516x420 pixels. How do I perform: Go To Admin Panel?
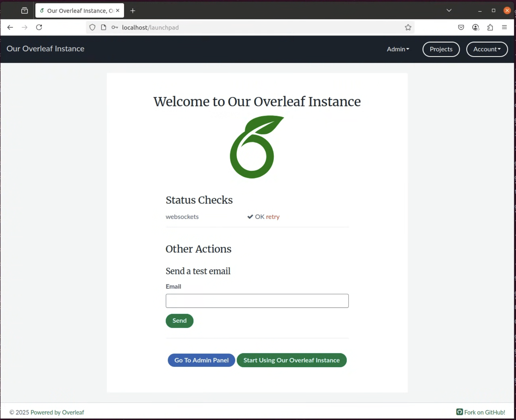[201, 360]
